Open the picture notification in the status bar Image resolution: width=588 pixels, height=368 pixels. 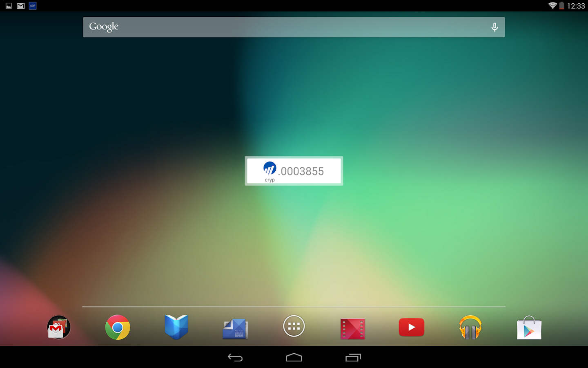9,6
